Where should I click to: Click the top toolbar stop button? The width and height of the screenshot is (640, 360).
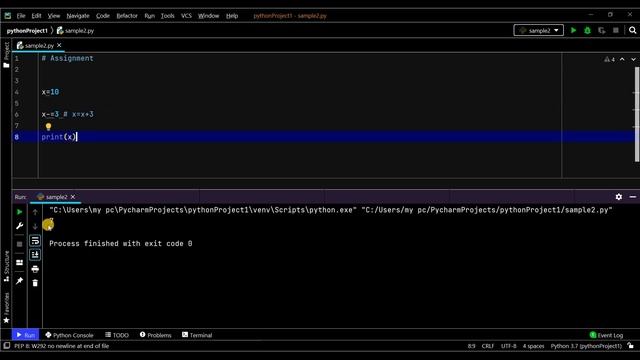(x=616, y=30)
